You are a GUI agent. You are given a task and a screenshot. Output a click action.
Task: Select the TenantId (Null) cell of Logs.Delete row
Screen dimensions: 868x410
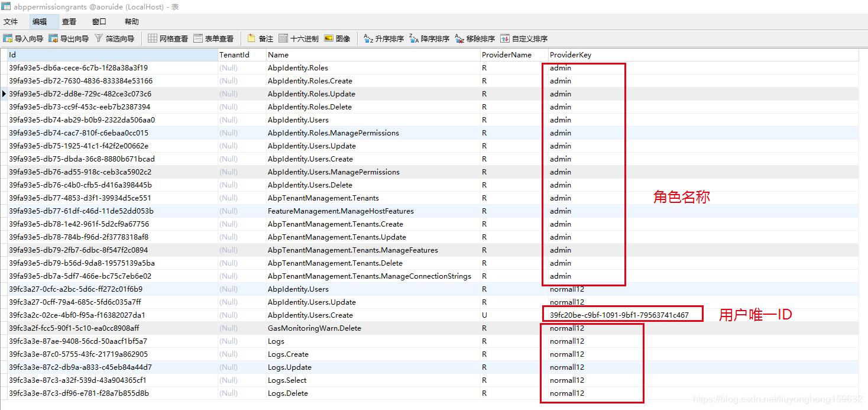click(242, 393)
